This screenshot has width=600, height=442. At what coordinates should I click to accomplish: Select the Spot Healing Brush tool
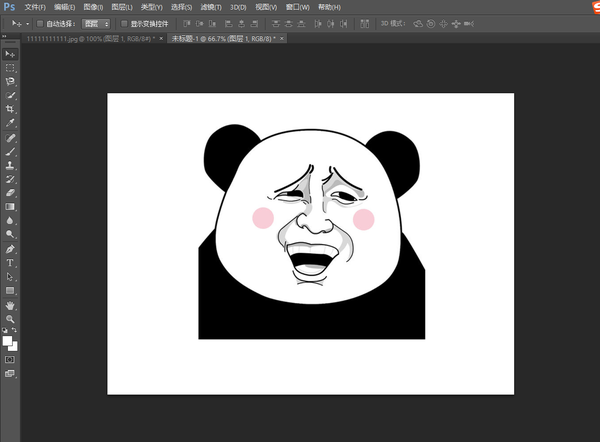coord(10,138)
